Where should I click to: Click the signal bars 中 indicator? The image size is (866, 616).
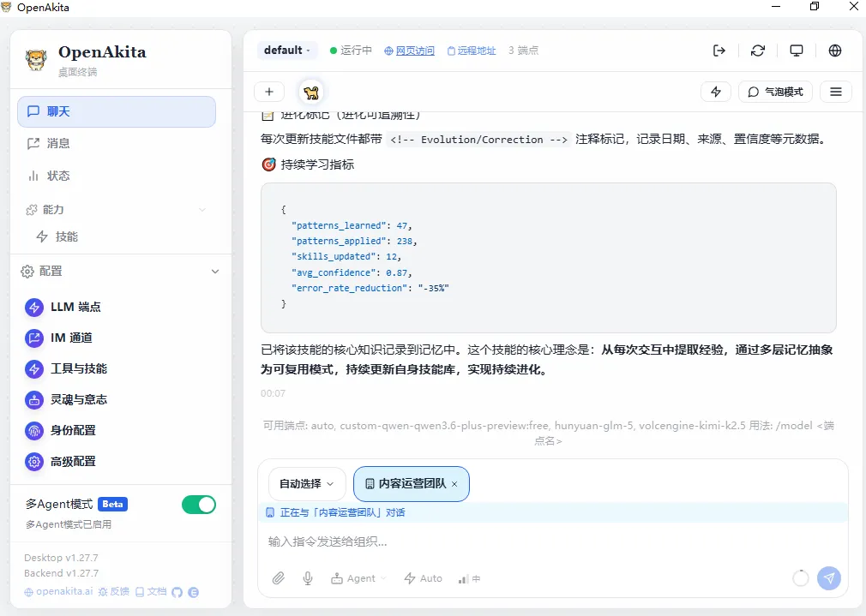(469, 579)
